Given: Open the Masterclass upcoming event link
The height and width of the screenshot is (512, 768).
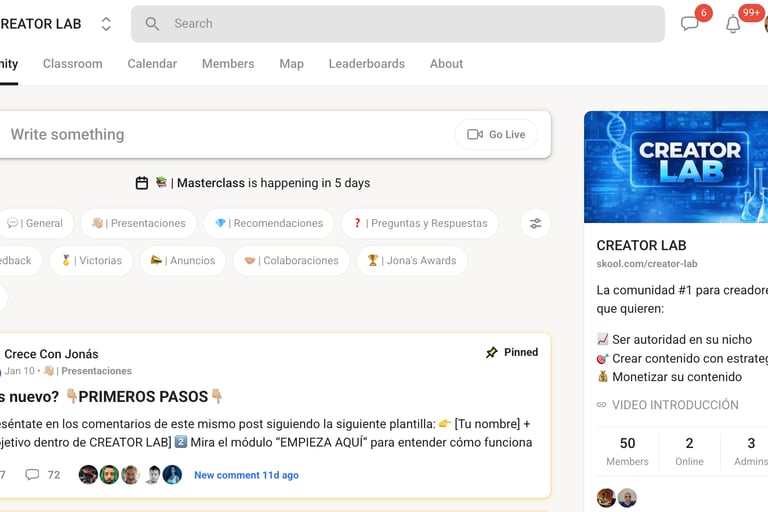Looking at the screenshot, I should coord(253,183).
